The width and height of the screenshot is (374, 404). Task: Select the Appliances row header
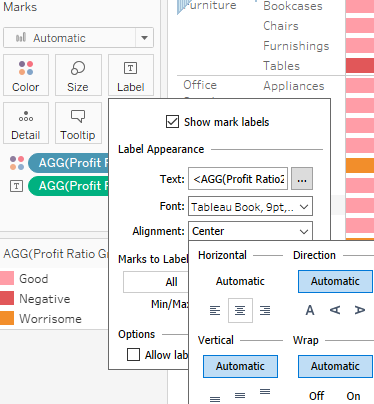pyautogui.click(x=294, y=86)
